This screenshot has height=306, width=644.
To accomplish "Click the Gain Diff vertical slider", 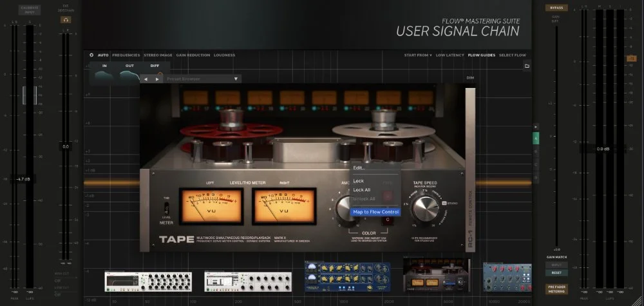I will pyautogui.click(x=556, y=135).
